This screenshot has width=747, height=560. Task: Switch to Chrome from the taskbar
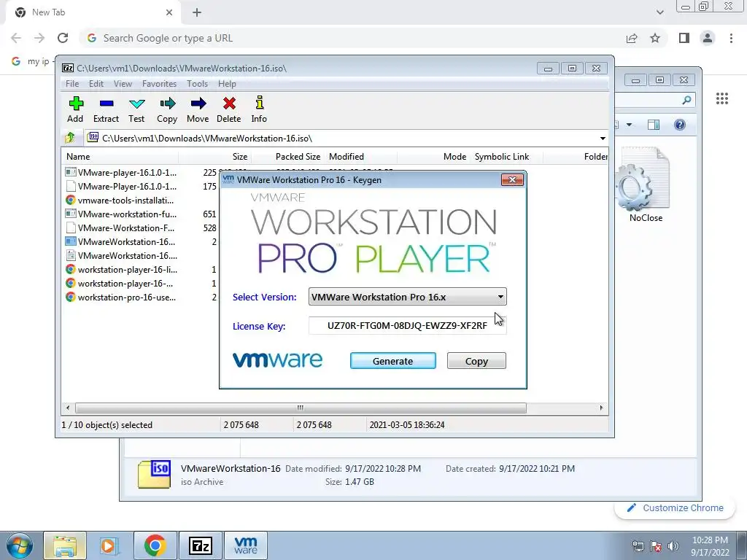point(155,545)
